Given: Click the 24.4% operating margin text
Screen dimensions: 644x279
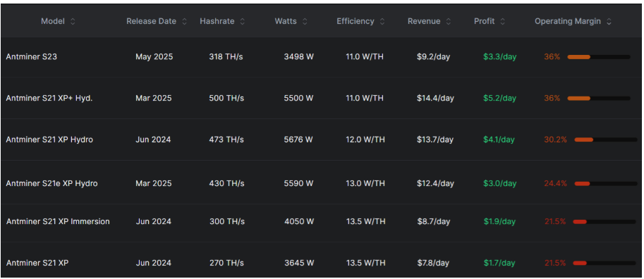Looking at the screenshot, I should click(555, 183).
